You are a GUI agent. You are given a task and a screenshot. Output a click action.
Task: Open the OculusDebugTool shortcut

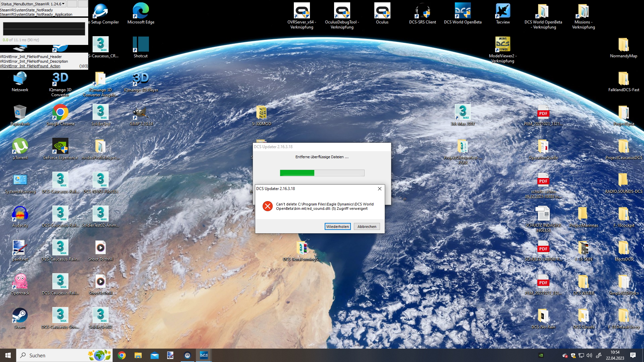click(342, 16)
